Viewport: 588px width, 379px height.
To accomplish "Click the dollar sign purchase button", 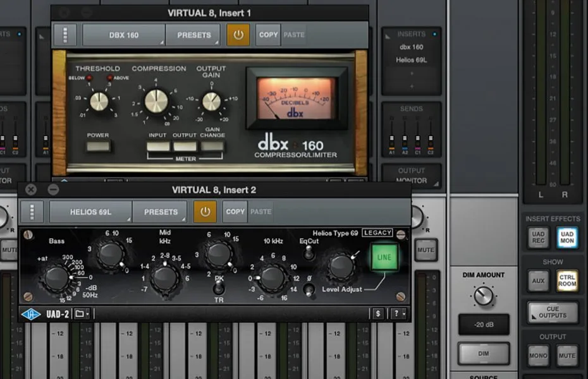I will pos(378,314).
